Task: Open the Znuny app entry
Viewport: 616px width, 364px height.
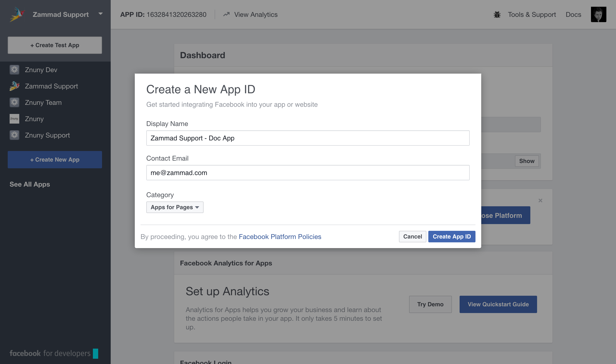Action: [x=34, y=119]
